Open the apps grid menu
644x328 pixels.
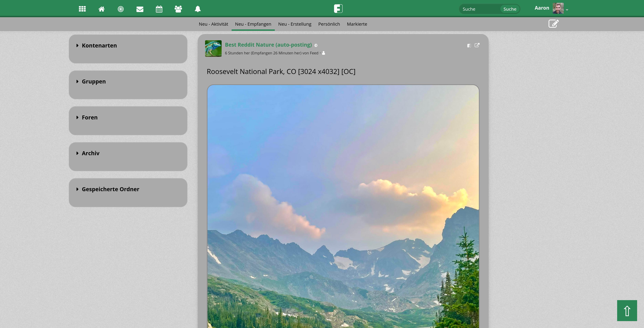pos(82,9)
